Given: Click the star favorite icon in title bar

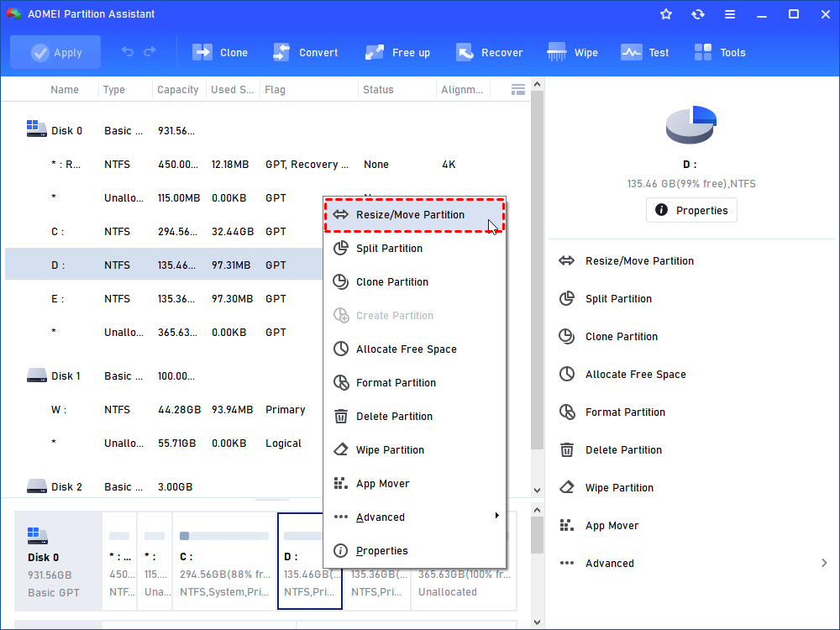Looking at the screenshot, I should point(666,14).
